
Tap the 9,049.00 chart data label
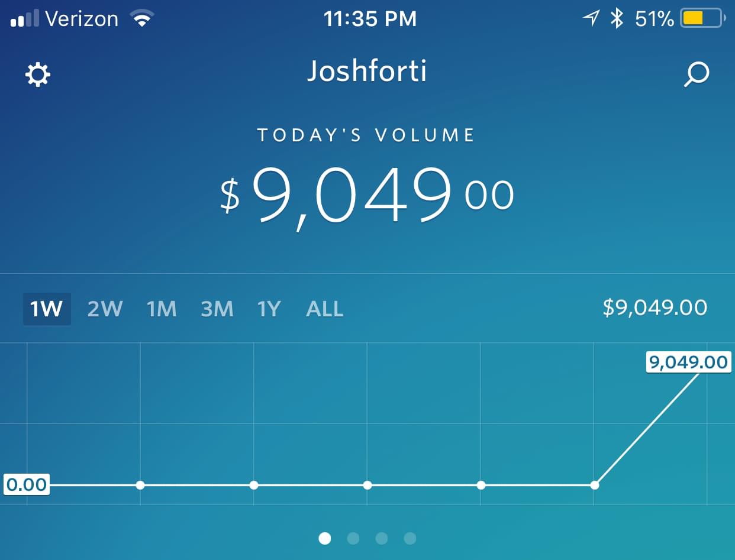[x=688, y=362]
